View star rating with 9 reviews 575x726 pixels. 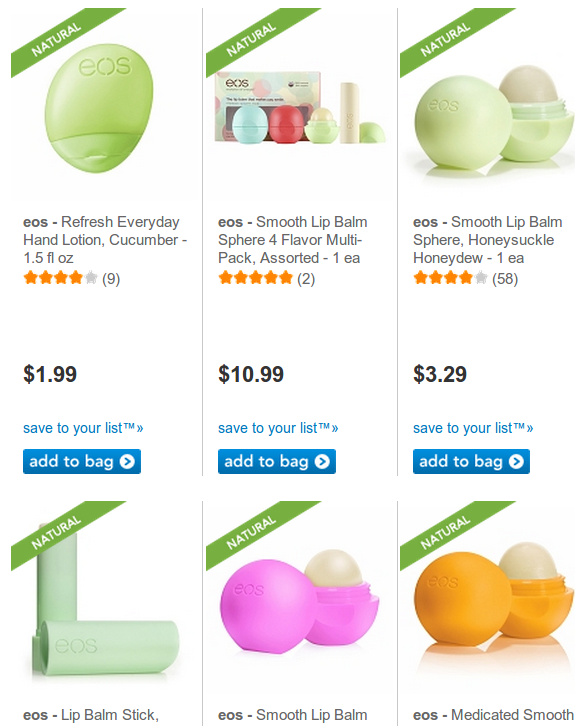coord(72,278)
